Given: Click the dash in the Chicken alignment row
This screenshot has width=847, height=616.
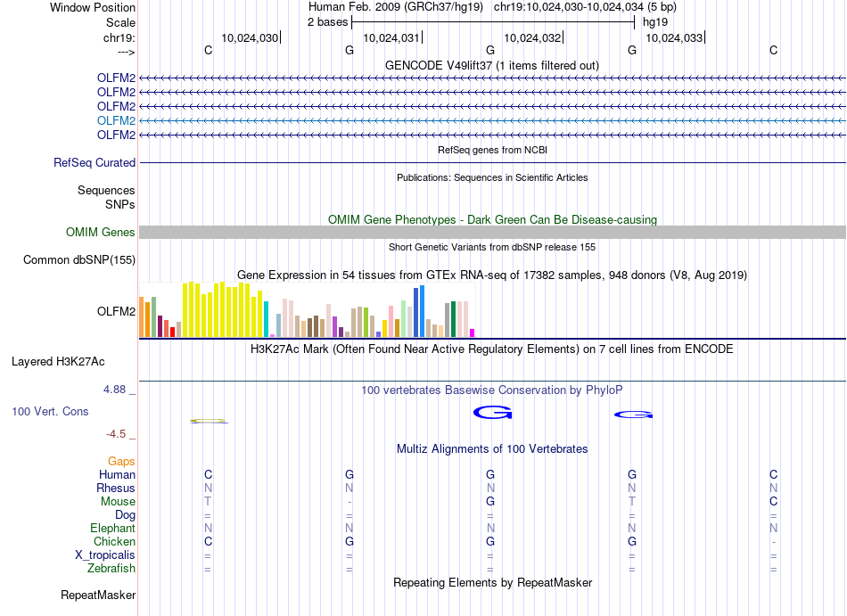Looking at the screenshot, I should tap(774, 542).
